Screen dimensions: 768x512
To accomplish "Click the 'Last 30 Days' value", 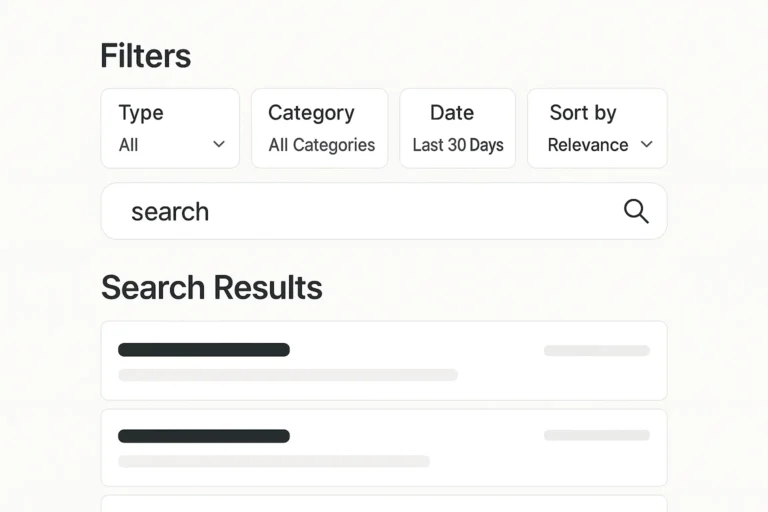I will pos(458,145).
